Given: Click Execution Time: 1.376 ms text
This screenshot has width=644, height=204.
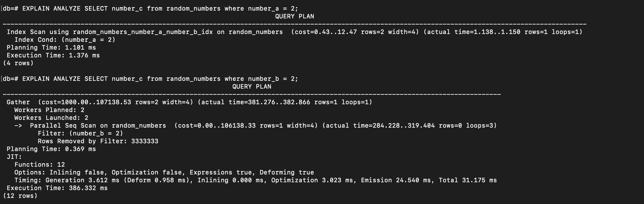Looking at the screenshot, I should click(x=53, y=55).
